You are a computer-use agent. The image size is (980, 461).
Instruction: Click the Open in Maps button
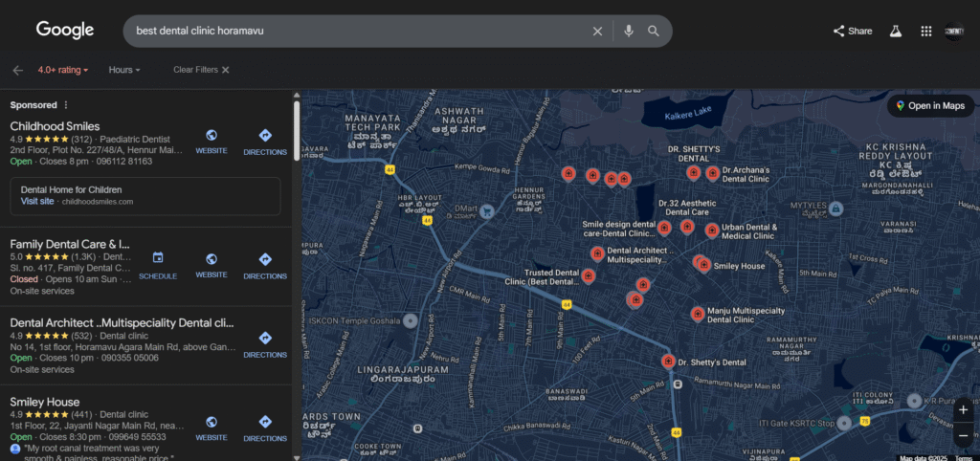(x=930, y=105)
